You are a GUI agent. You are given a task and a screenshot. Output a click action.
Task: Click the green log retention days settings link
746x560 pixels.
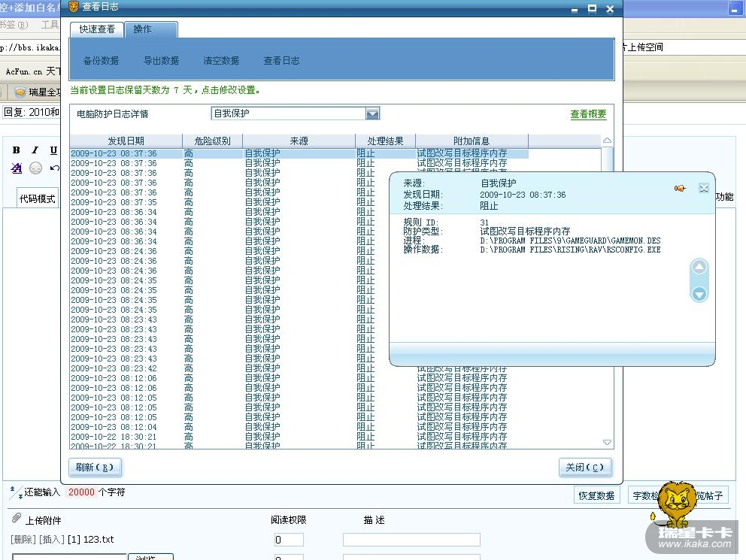(165, 90)
